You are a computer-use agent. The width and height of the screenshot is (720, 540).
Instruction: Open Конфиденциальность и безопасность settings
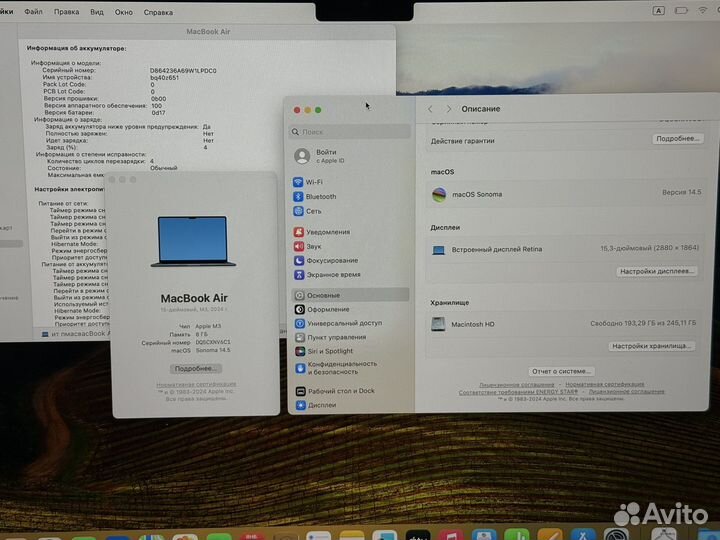click(x=336, y=368)
